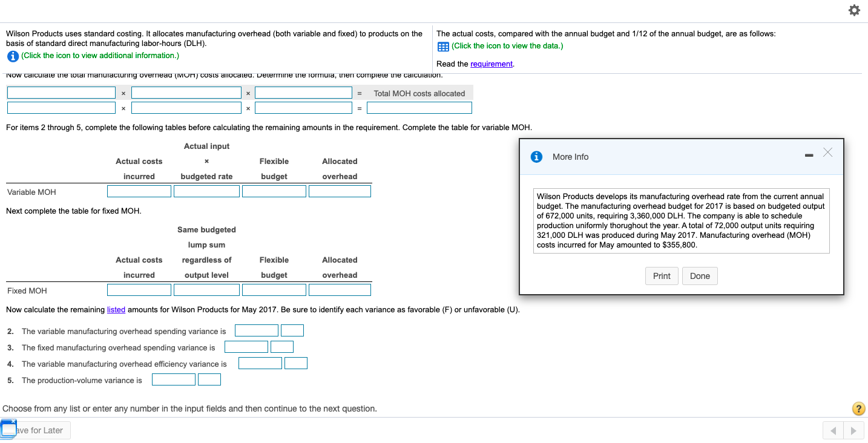Close the More Info dialog
The width and height of the screenshot is (868, 443).
(x=827, y=153)
